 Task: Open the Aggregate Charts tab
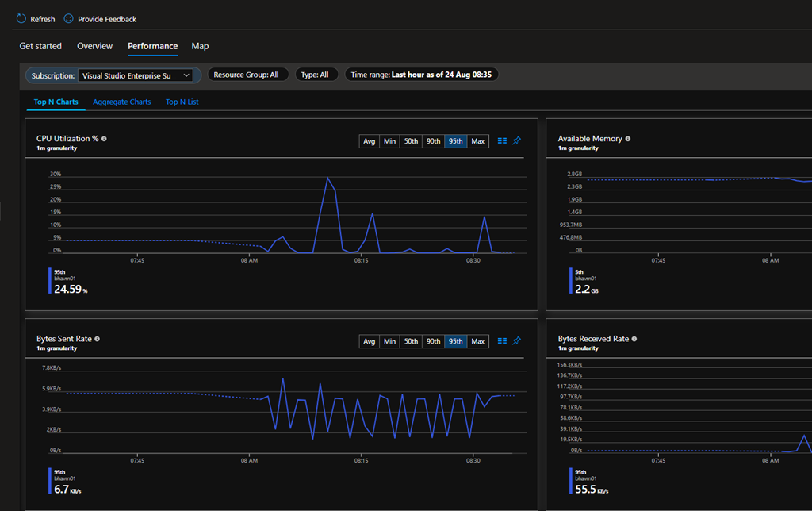pyautogui.click(x=121, y=102)
